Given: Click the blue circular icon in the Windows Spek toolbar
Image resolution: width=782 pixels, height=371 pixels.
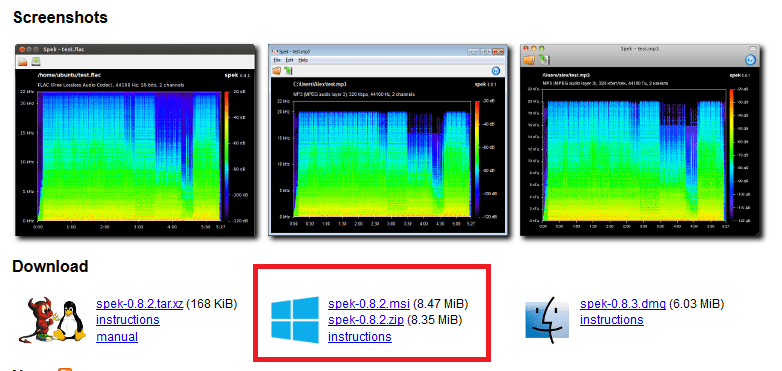Looking at the screenshot, I should [496, 71].
